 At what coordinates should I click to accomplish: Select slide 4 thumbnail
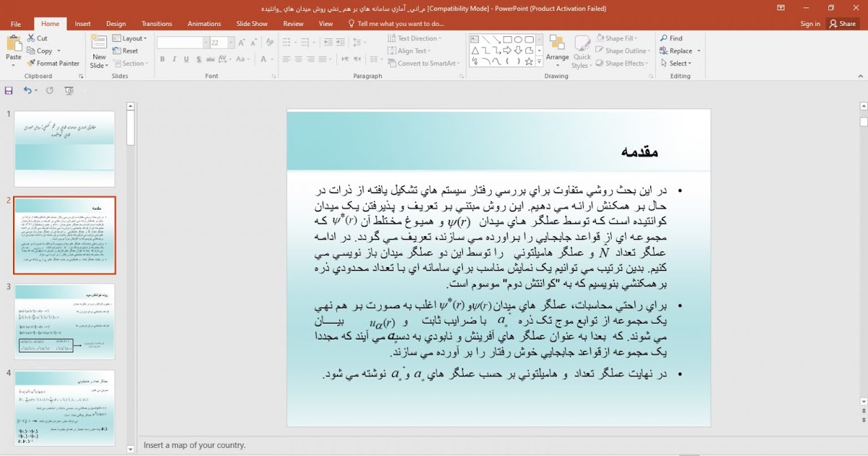[64, 408]
